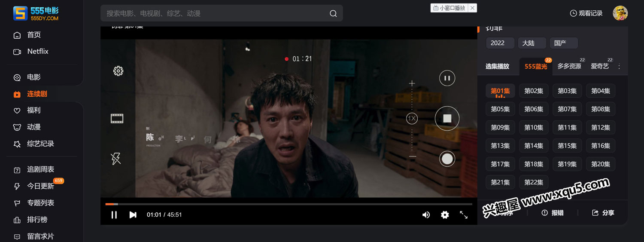Screen dimensions: 644x242
Task: Open 综艺纪录 category
Action: [34, 144]
